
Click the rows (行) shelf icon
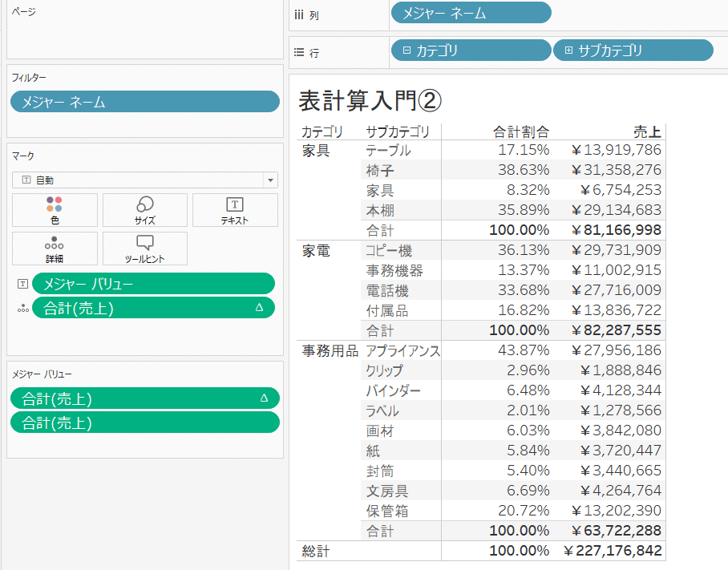tap(299, 52)
